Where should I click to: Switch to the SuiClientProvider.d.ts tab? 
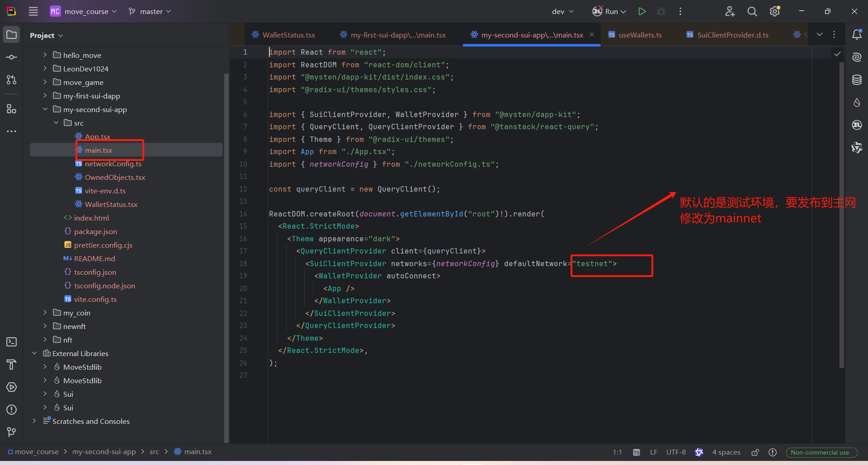(x=727, y=35)
